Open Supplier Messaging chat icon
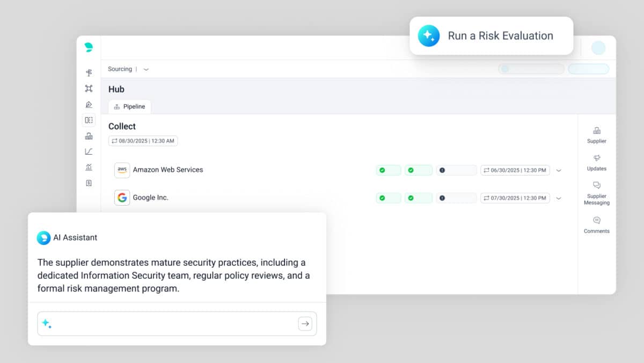Screen dimensions: 644x363 point(596,185)
